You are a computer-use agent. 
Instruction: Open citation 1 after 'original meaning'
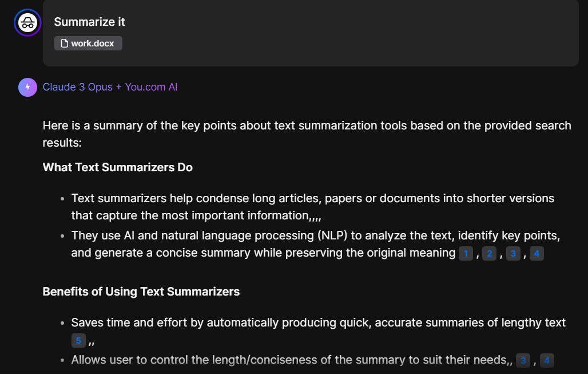coord(466,253)
